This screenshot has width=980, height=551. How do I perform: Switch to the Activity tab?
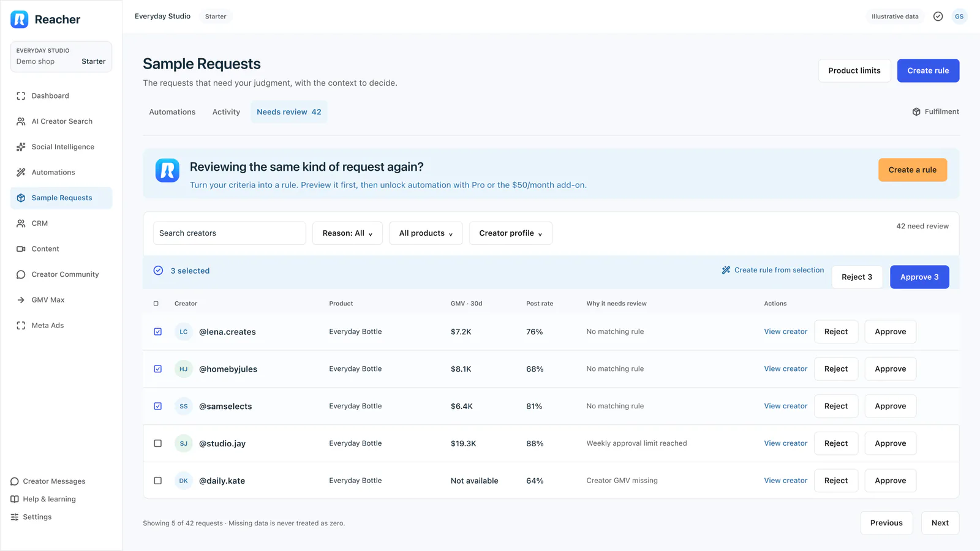(226, 112)
